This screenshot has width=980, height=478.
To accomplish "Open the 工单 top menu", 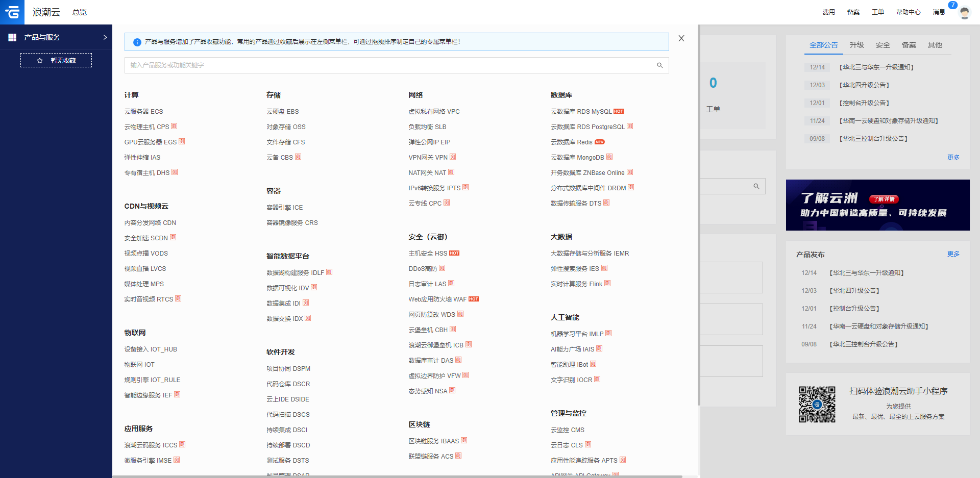I will point(878,12).
